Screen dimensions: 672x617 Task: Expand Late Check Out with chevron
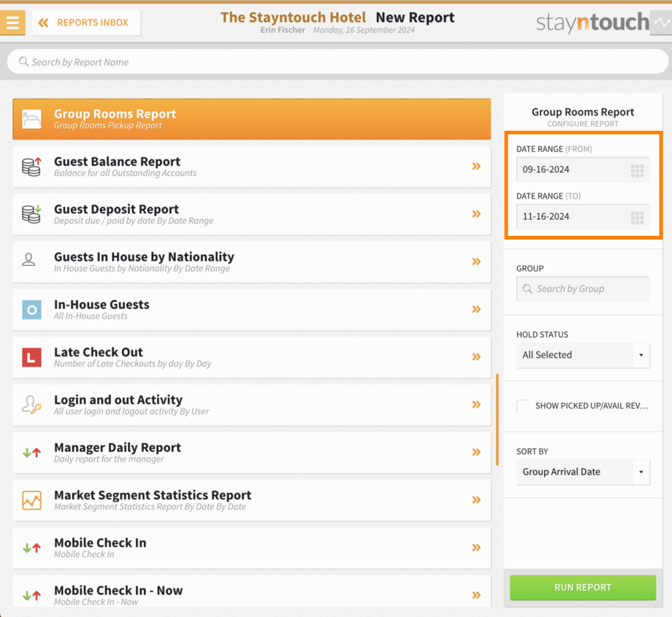tap(476, 356)
